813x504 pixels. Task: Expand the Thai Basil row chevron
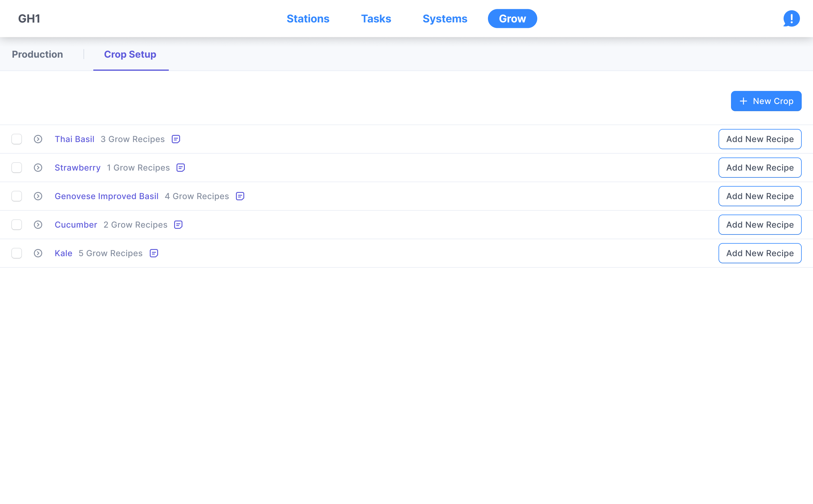(38, 139)
